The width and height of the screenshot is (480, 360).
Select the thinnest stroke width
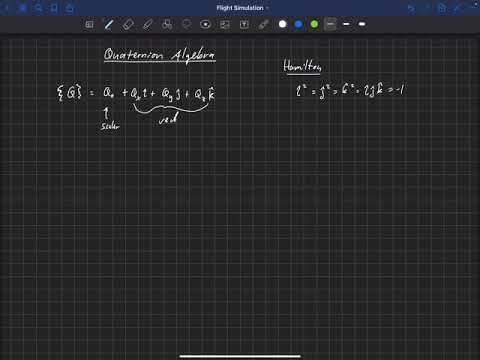(330, 24)
